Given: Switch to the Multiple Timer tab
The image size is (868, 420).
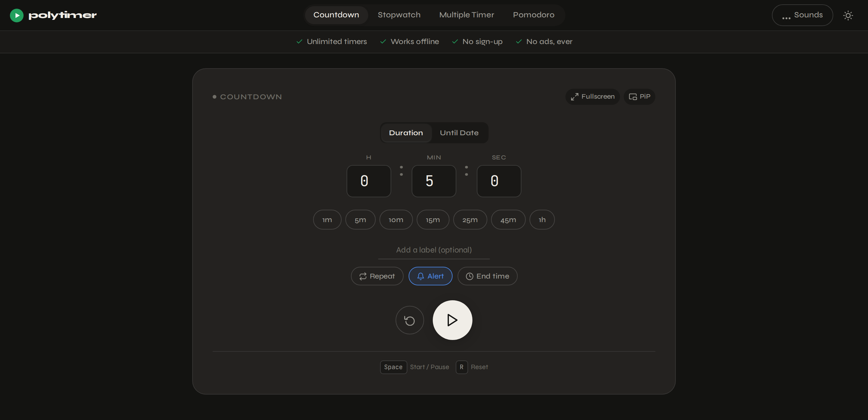Looking at the screenshot, I should (x=466, y=15).
